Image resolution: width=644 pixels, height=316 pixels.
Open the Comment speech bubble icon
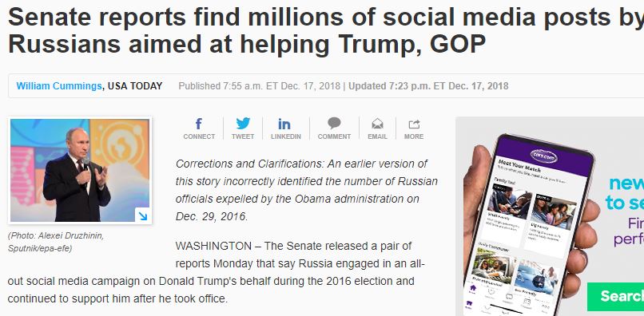[x=334, y=128]
